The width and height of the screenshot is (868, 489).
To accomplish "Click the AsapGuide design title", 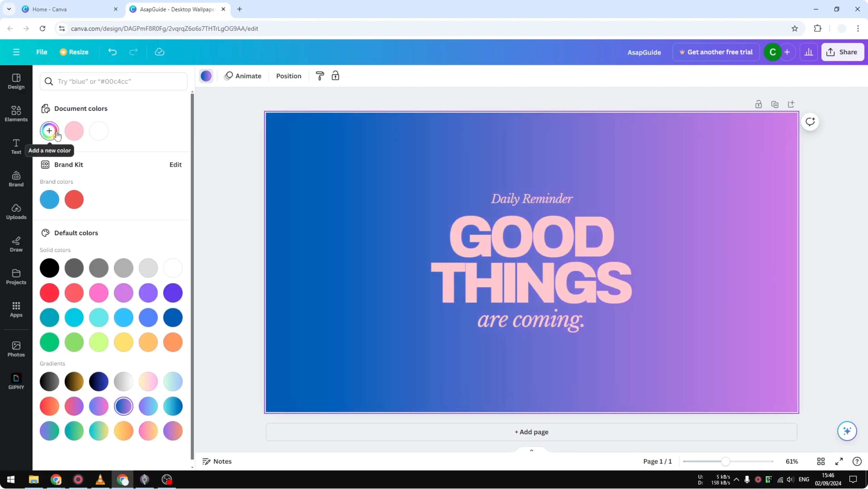I will (644, 52).
